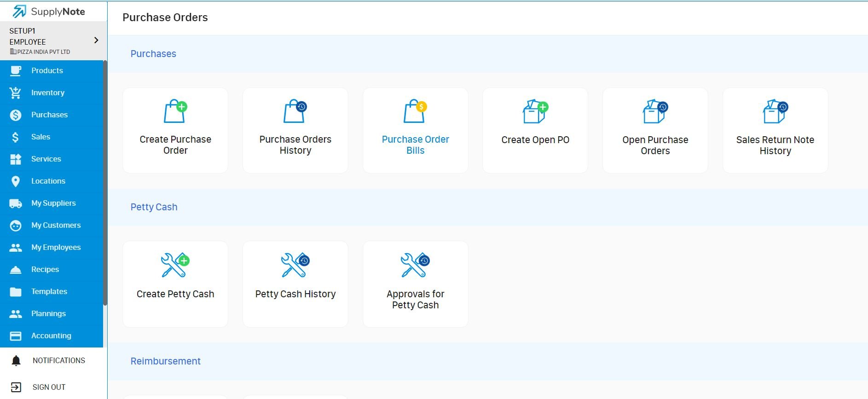Click the PIZZA INDIA PVT LTD company name
This screenshot has width=868, height=399.
pos(44,52)
